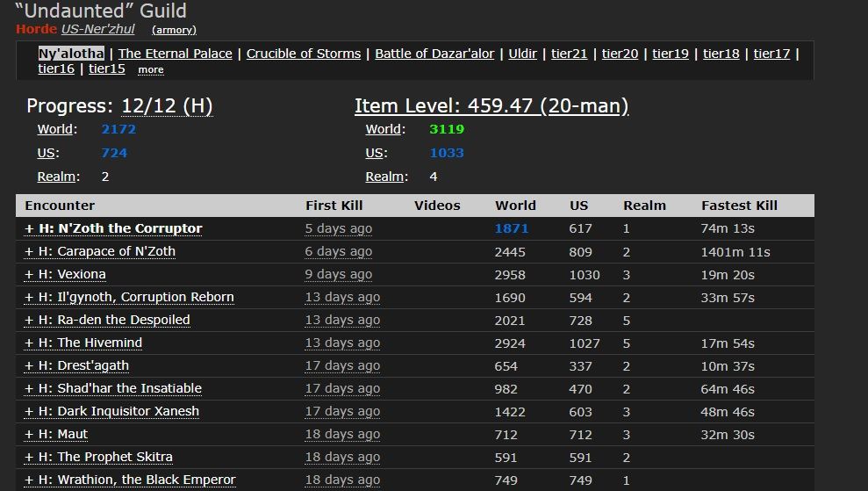The height and width of the screenshot is (491, 868).
Task: Click Maut fastest kill 32m 30s
Action: pos(728,435)
